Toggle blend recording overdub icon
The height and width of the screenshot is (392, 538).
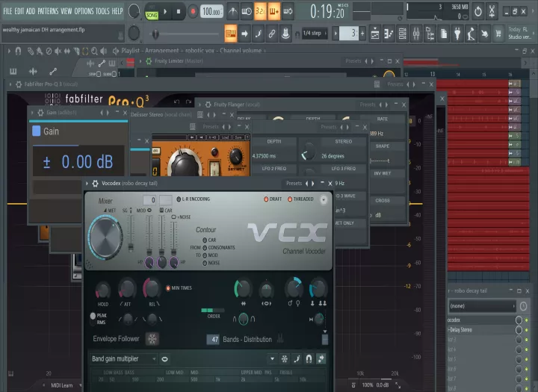point(273,11)
